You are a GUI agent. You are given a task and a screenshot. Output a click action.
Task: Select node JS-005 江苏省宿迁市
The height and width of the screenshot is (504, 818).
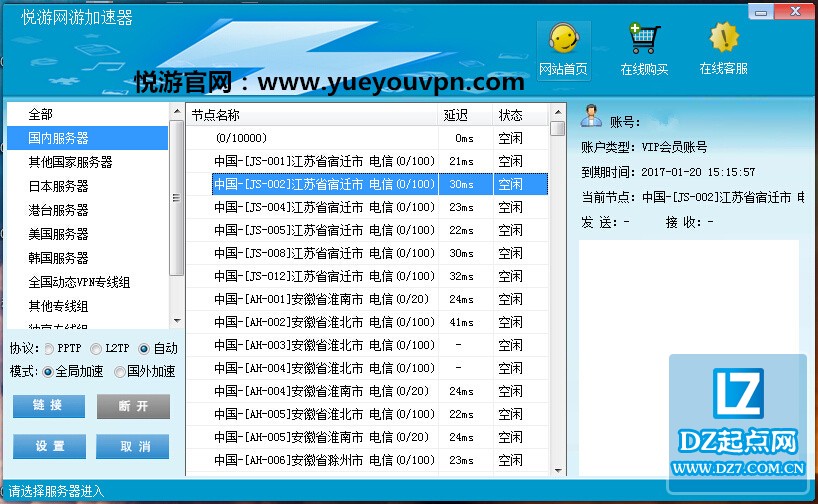coord(367,230)
